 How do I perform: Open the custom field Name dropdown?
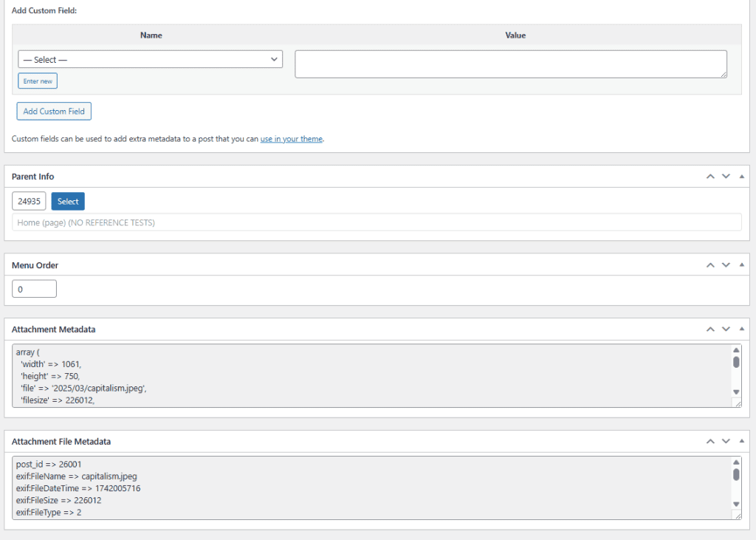tap(150, 60)
